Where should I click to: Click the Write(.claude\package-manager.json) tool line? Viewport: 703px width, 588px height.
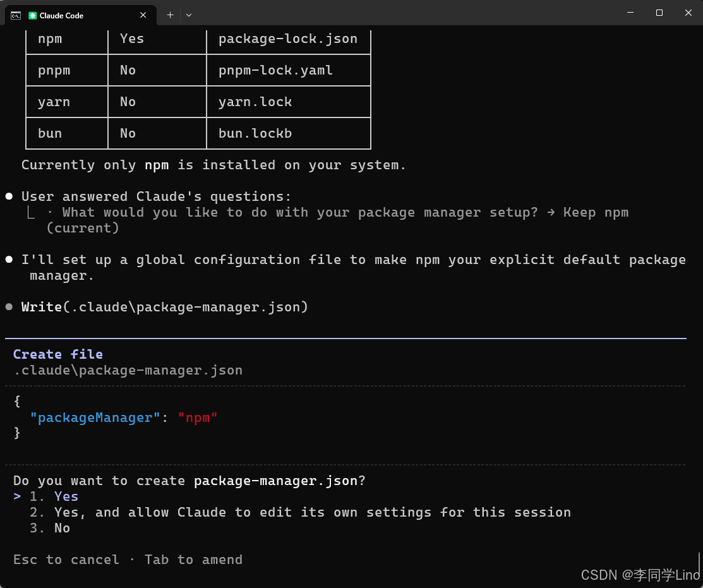[x=164, y=307]
